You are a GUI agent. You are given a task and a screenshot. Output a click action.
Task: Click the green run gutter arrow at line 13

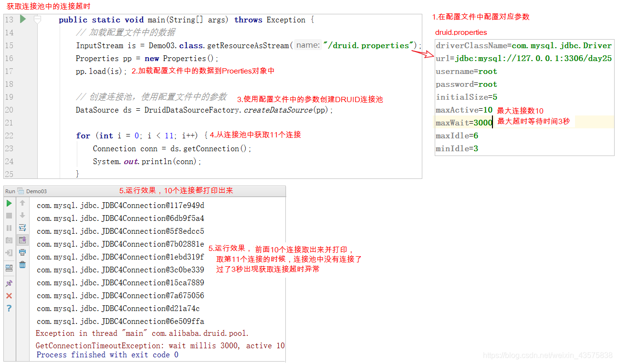pyautogui.click(x=23, y=19)
